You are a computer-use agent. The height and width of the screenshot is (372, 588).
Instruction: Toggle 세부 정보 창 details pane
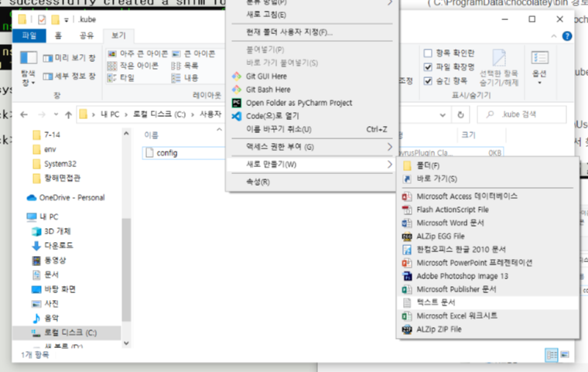click(69, 76)
